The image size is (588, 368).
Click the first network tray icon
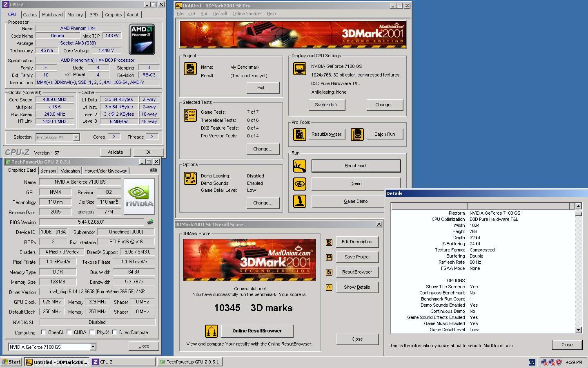pyautogui.click(x=544, y=362)
